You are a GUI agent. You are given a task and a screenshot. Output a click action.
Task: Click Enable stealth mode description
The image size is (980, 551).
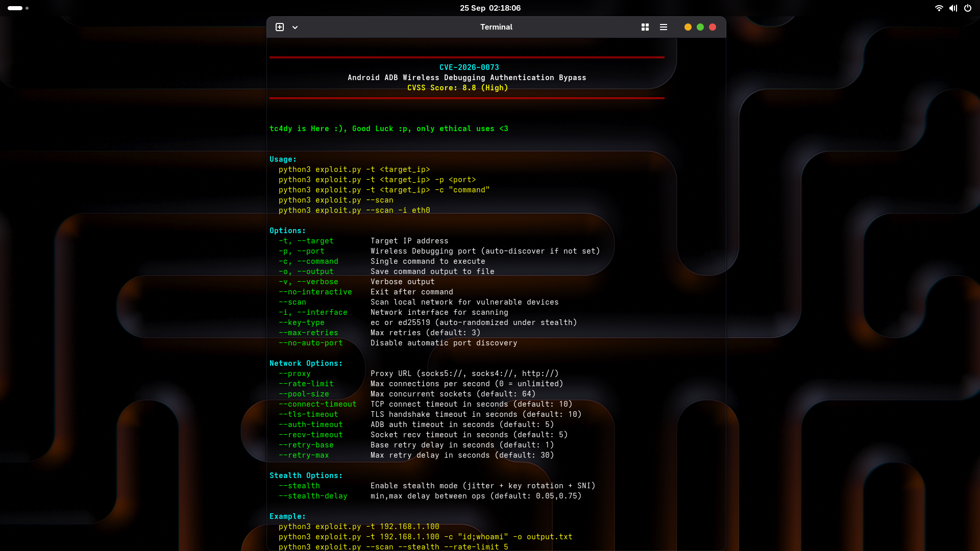point(483,486)
